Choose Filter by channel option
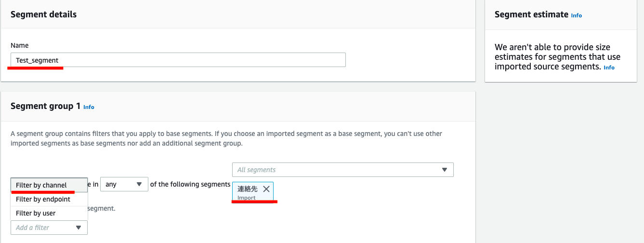The height and width of the screenshot is (243, 644). 41,185
